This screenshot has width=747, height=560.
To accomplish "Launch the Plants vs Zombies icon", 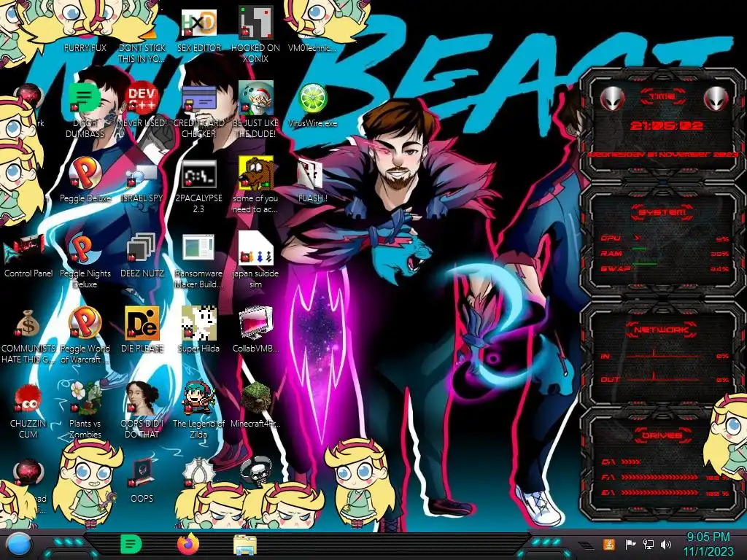I will [x=85, y=398].
